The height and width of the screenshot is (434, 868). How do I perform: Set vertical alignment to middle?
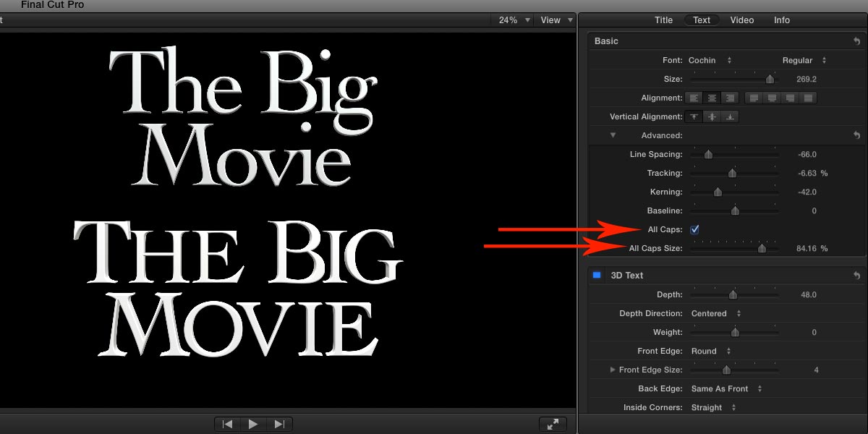[x=712, y=116]
